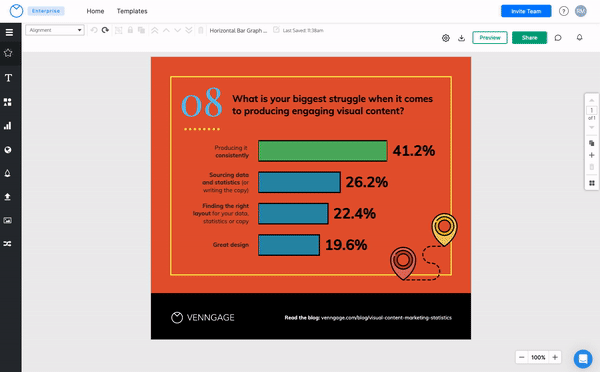Select the green 41.2% bar
This screenshot has width=600, height=372.
pyautogui.click(x=323, y=150)
